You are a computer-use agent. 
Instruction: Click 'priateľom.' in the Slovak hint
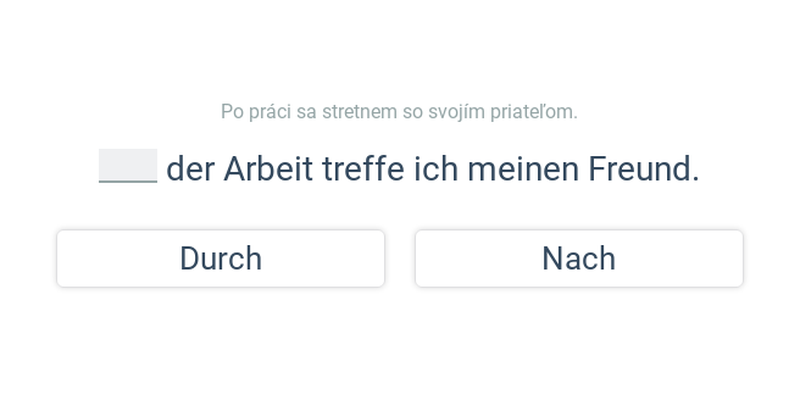(x=532, y=112)
